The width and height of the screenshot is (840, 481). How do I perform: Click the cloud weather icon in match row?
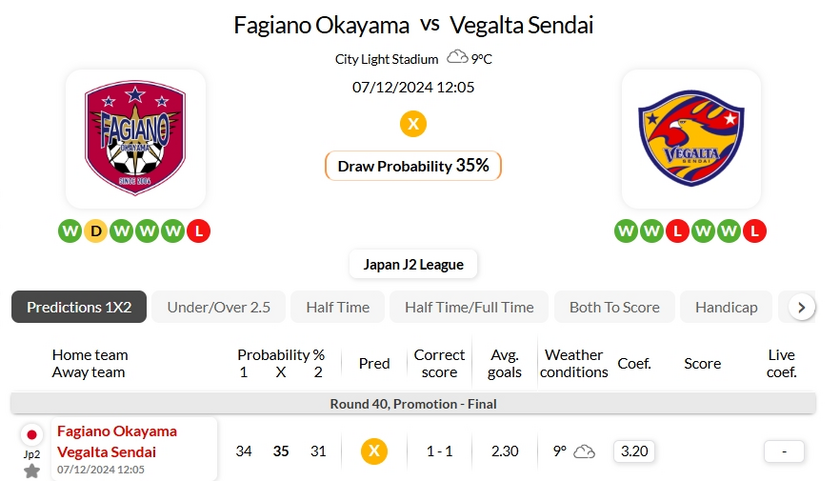[584, 452]
